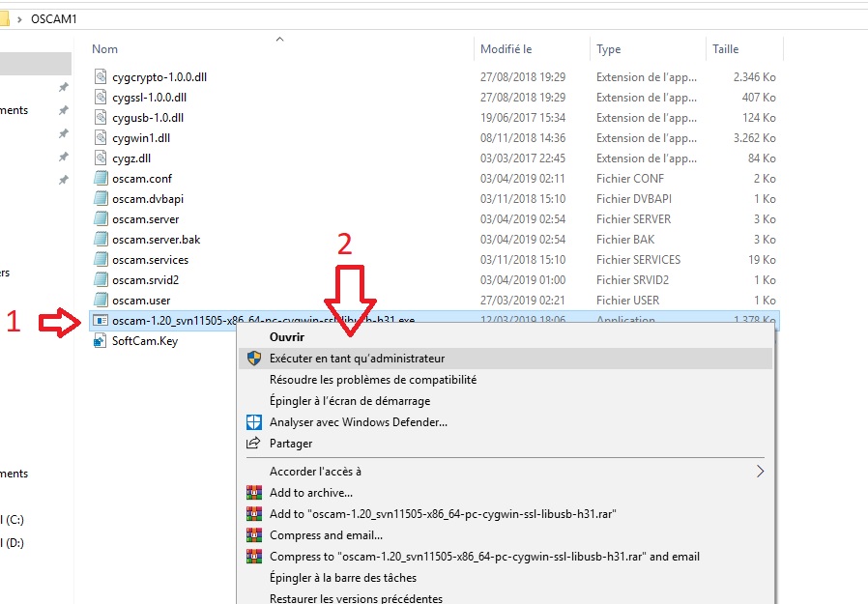
Task: Expand the Accorder l'accès à submenu arrow
Action: 760,472
